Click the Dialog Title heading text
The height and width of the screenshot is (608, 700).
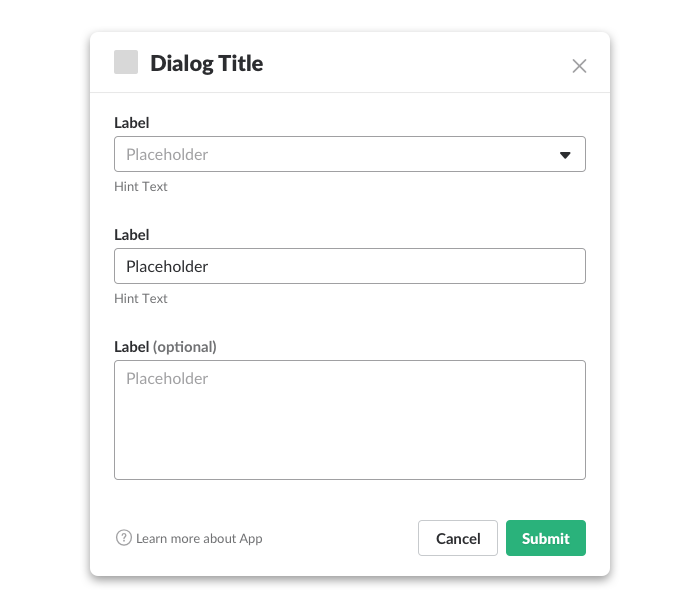(x=207, y=64)
